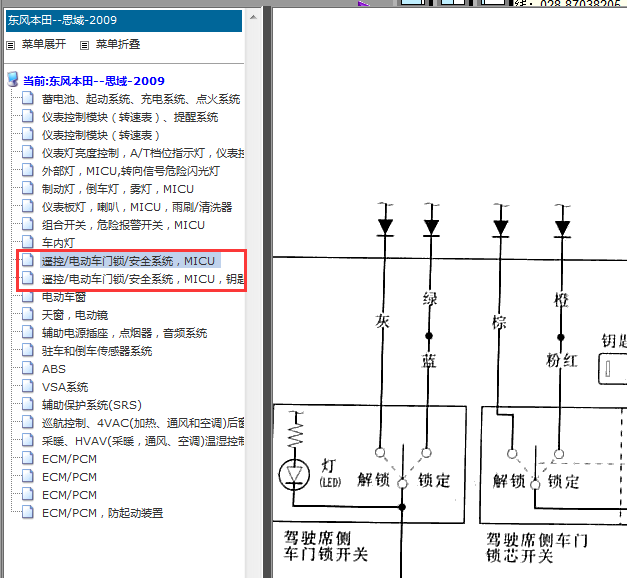Screen dimensions: 627x578
Task: Open 遥控/电动车门锁/安全系统，MICU，钥匙 entry
Action: (143, 279)
